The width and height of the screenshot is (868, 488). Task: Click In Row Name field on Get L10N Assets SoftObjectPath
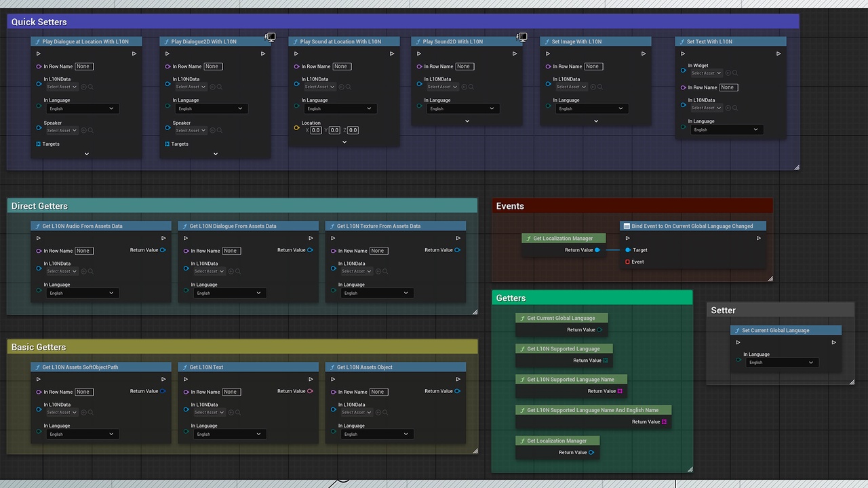83,392
